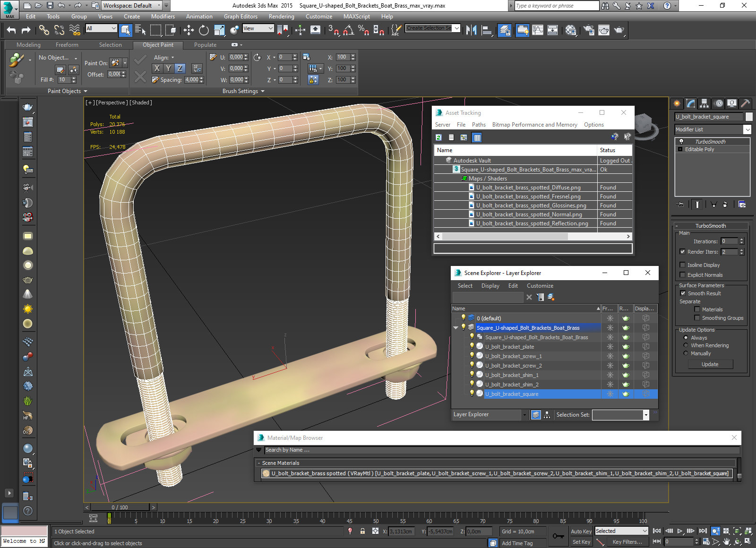Click the Set Keys key icon

(x=558, y=536)
